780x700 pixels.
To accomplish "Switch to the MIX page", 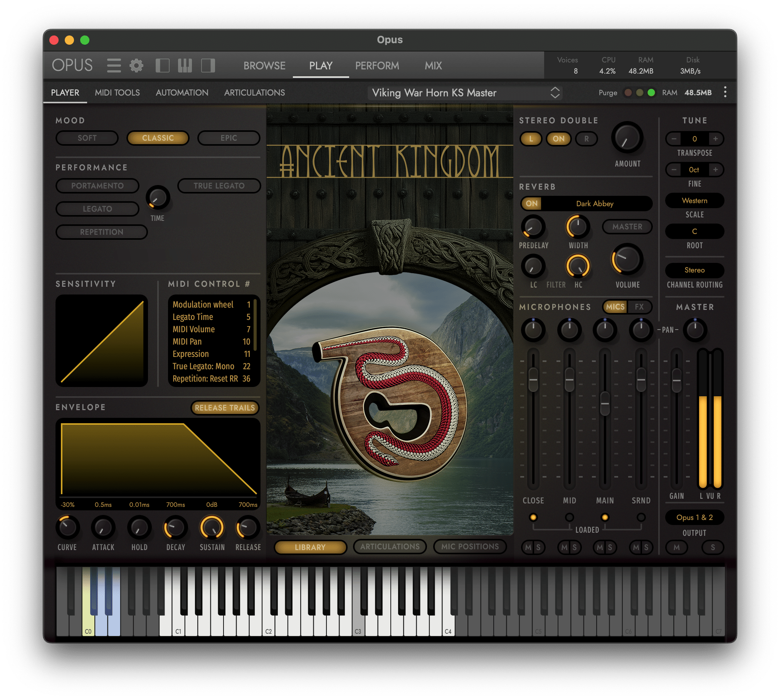I will pos(433,66).
